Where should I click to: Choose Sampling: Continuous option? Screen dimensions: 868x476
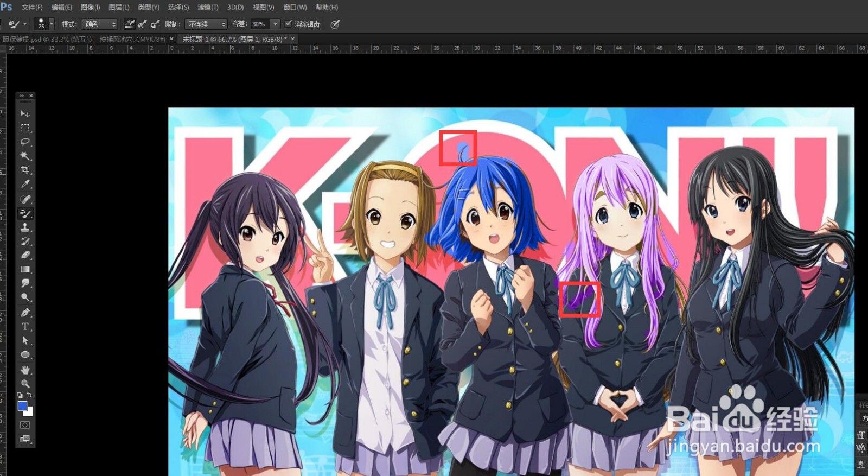tap(129, 24)
